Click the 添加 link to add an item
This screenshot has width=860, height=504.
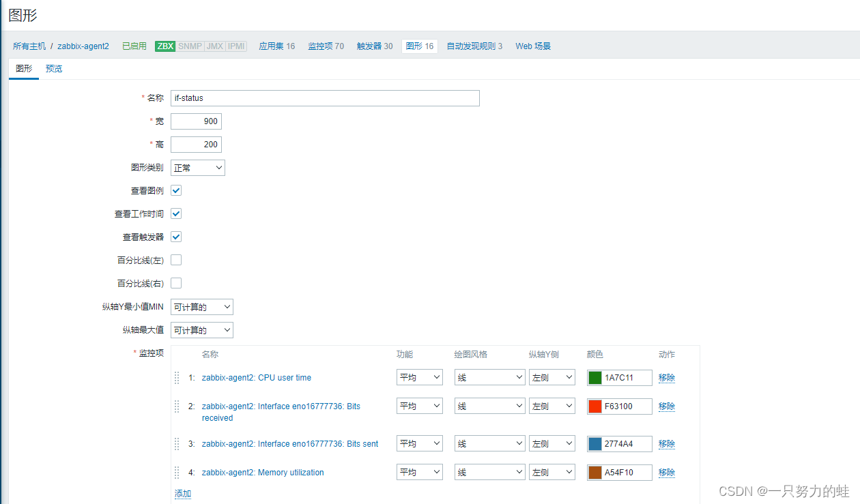pos(182,492)
